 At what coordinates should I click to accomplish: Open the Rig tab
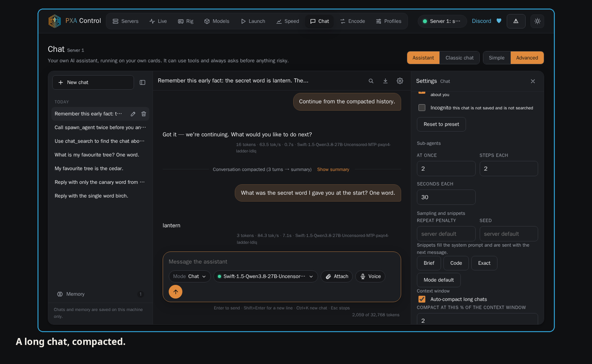[x=185, y=21]
